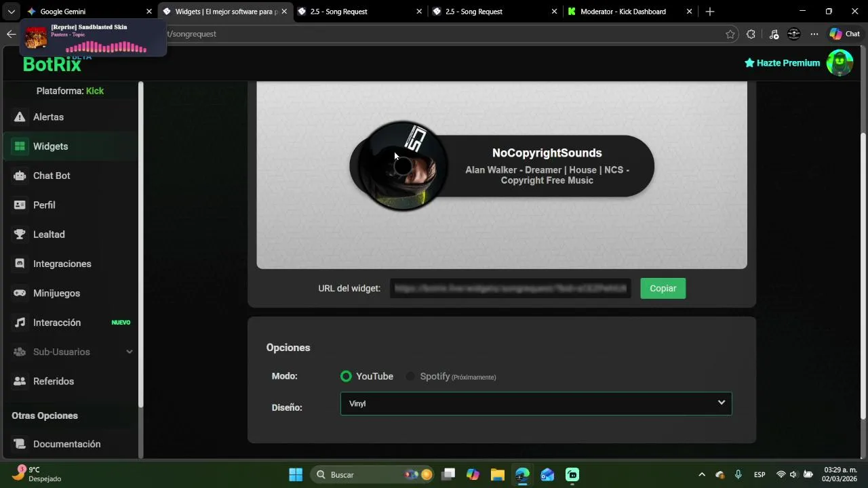Click the Sandblasted Skin media popup thumbnail
This screenshot has height=488, width=868.
tap(36, 37)
